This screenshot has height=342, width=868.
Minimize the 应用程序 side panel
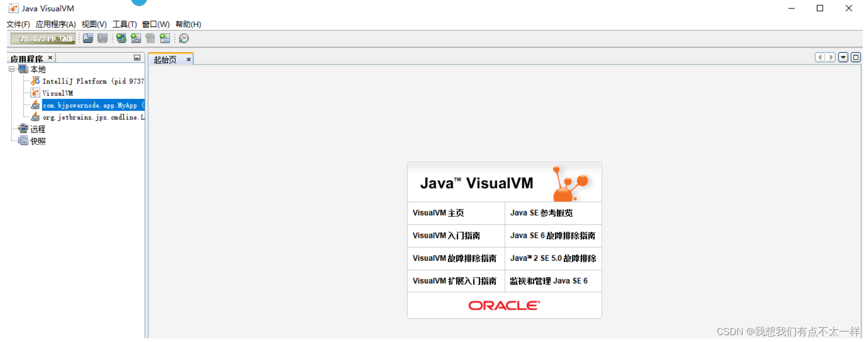(x=137, y=58)
